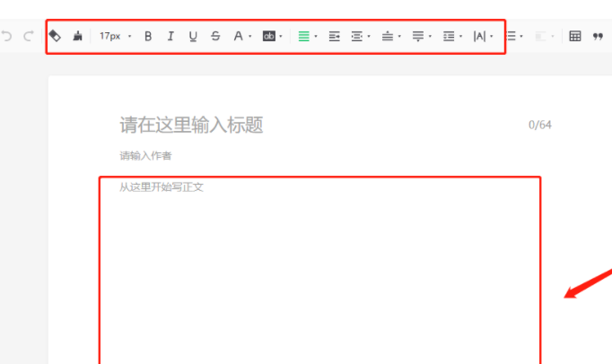The width and height of the screenshot is (612, 364).
Task: Click the author name input field
Action: pos(145,156)
